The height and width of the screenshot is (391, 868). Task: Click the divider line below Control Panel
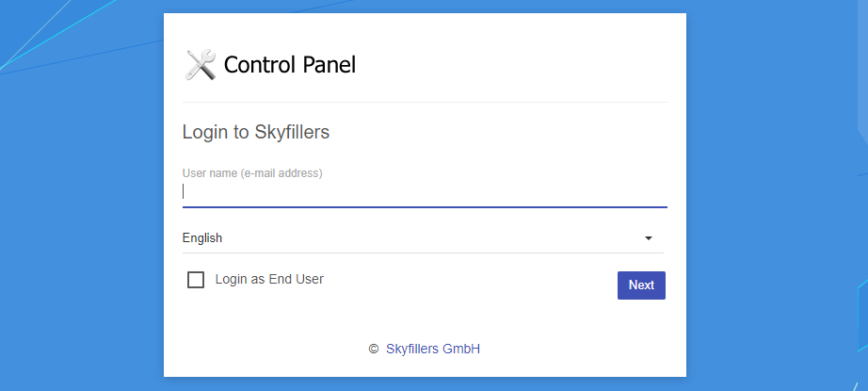pyautogui.click(x=424, y=102)
